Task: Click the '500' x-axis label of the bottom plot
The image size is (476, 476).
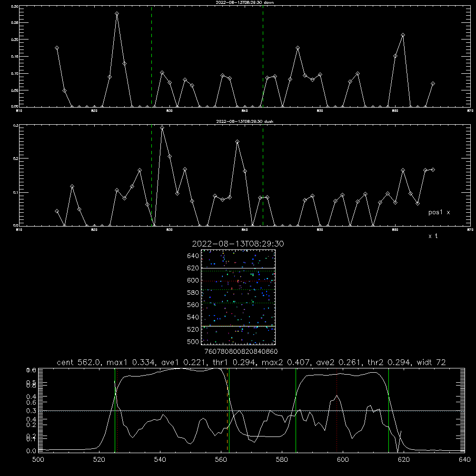Action: point(38,460)
